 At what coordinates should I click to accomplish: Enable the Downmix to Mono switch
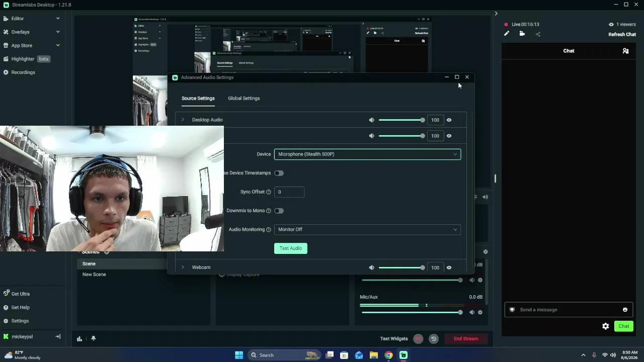[279, 211]
